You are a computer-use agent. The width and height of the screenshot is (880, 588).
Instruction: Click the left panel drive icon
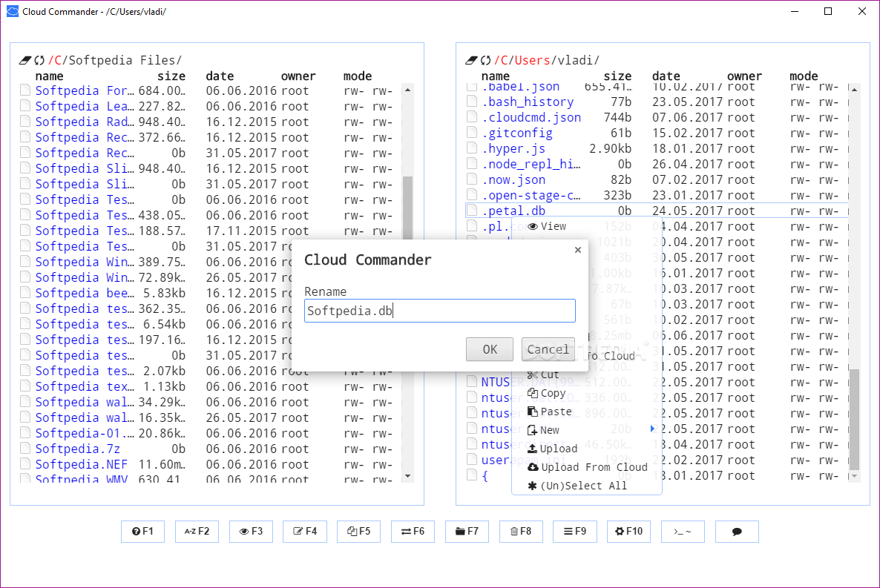coord(25,60)
